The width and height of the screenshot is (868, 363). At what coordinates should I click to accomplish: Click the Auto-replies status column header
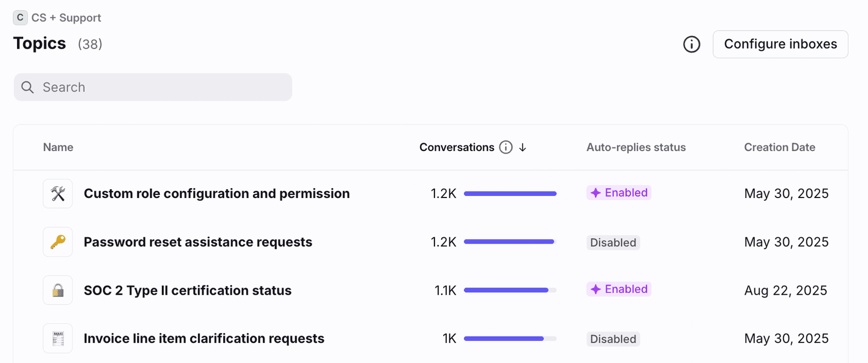636,147
